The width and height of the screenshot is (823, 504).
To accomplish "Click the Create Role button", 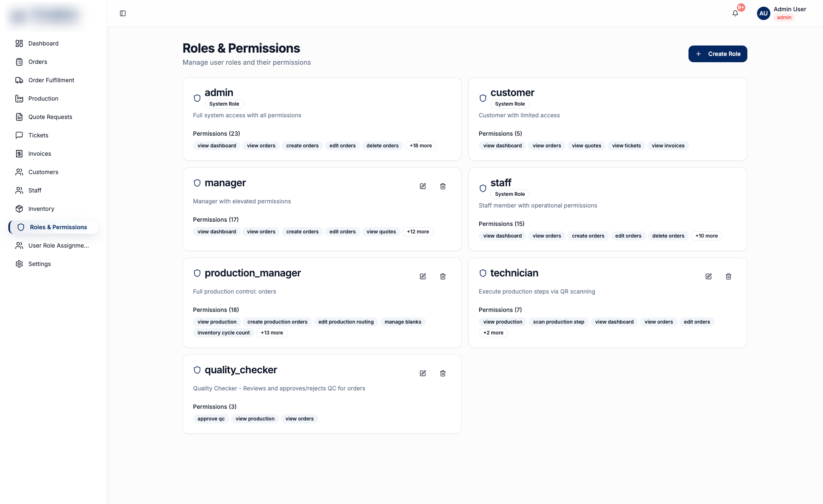I will pyautogui.click(x=718, y=54).
